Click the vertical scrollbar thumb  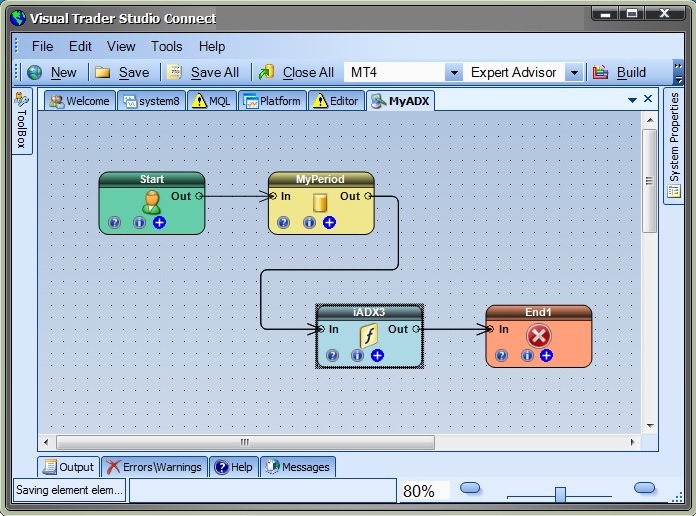[x=649, y=181]
